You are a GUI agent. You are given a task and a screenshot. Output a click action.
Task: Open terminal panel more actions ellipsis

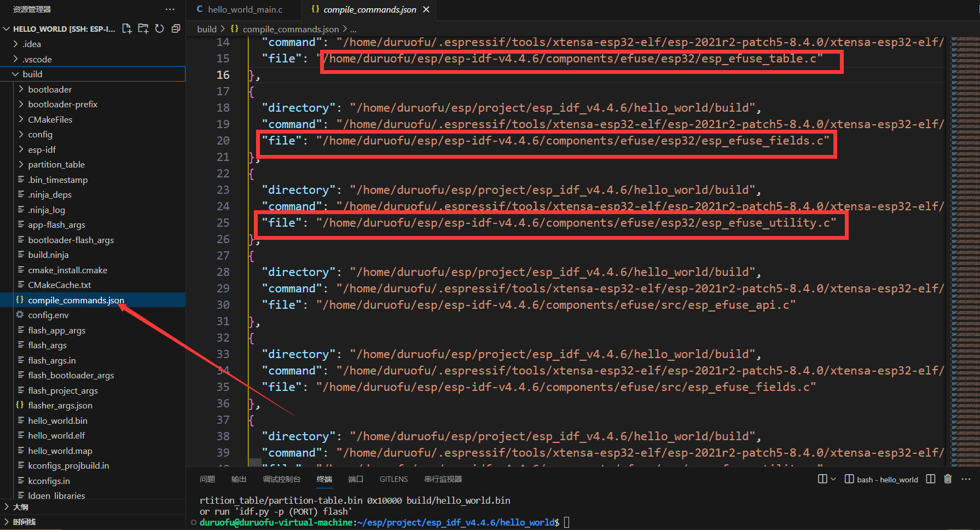966,479
